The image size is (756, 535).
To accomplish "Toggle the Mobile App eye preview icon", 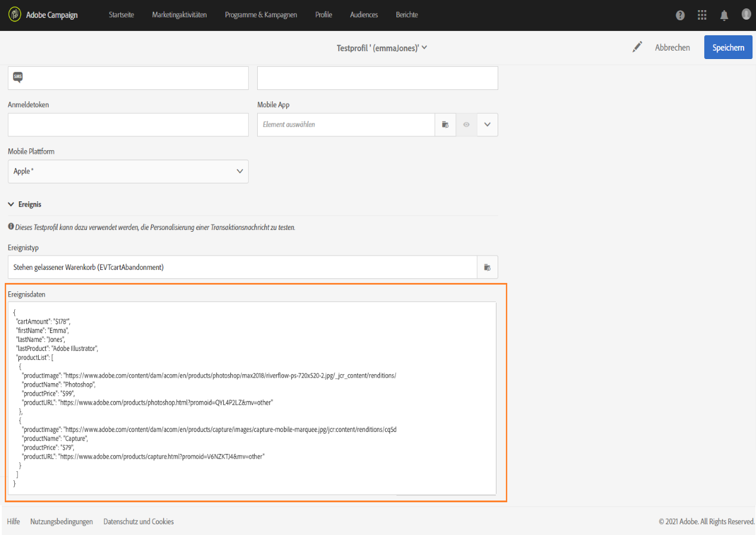I will point(467,125).
